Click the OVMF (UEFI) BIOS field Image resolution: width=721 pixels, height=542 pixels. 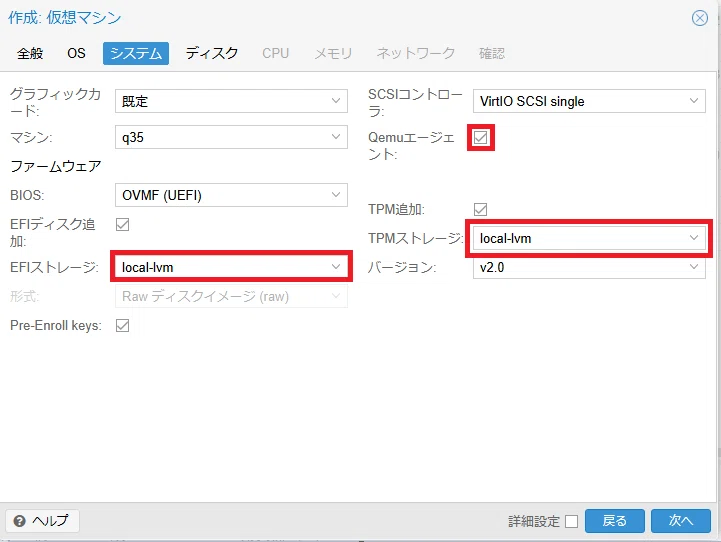(x=231, y=195)
